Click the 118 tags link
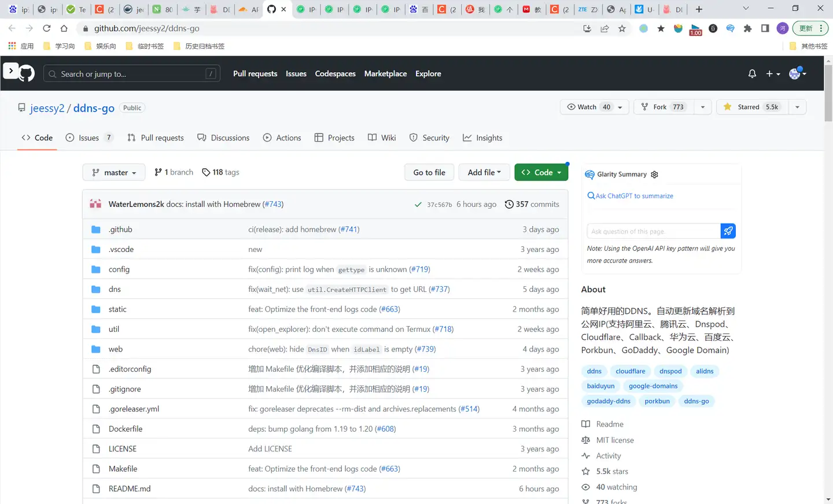 [220, 172]
